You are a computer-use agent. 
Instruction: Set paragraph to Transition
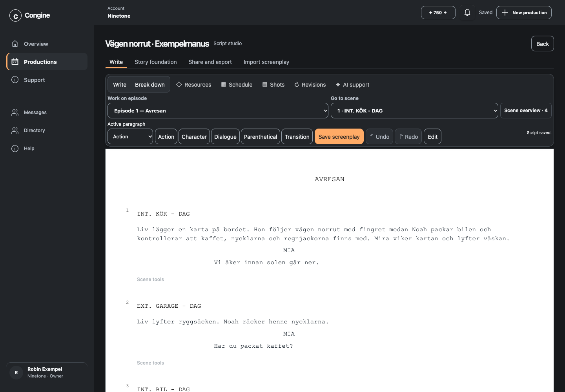coord(297,136)
